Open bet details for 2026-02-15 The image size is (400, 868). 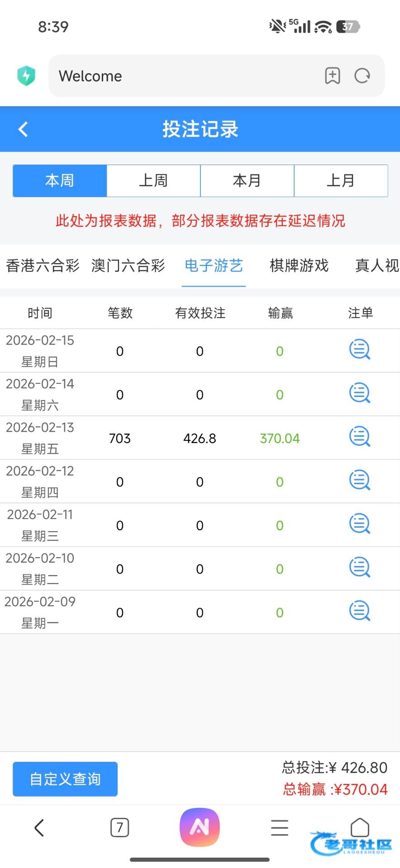360,350
